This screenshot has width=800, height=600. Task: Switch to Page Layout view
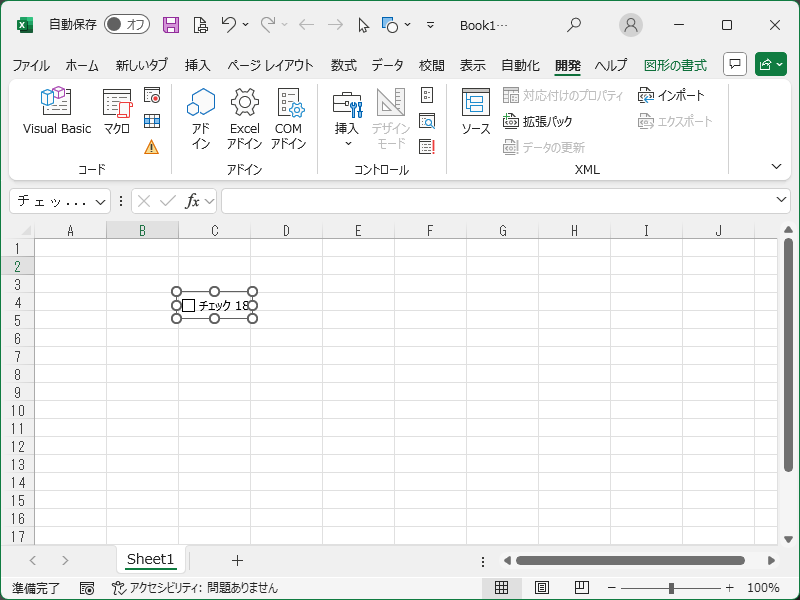tap(541, 588)
